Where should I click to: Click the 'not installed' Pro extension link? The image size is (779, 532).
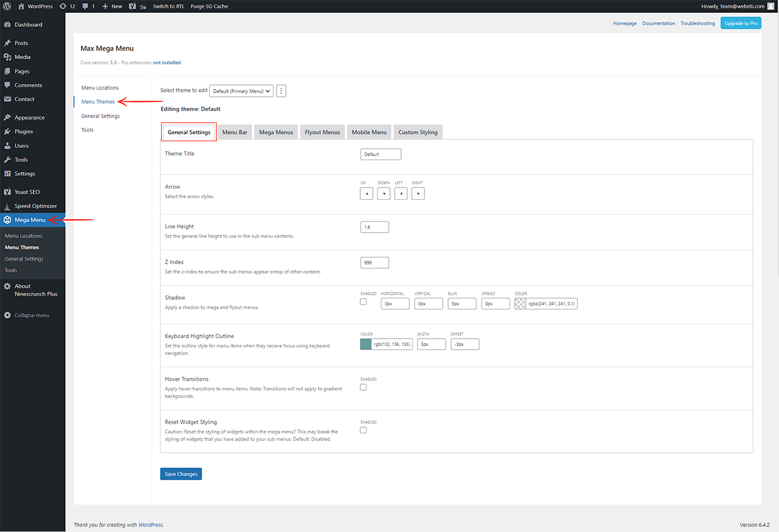167,63
